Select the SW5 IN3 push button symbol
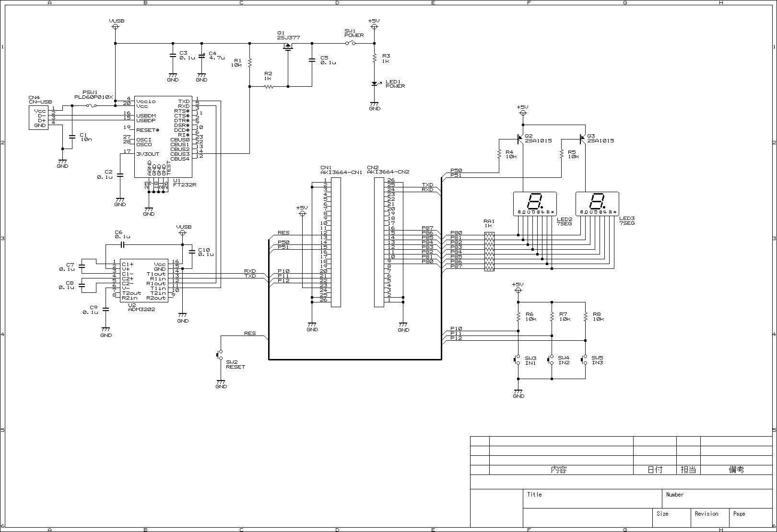 point(585,360)
